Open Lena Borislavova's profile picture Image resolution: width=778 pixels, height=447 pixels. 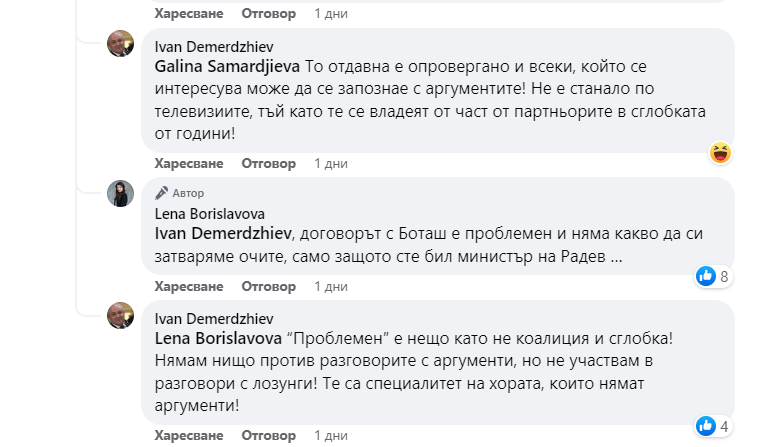point(121,194)
